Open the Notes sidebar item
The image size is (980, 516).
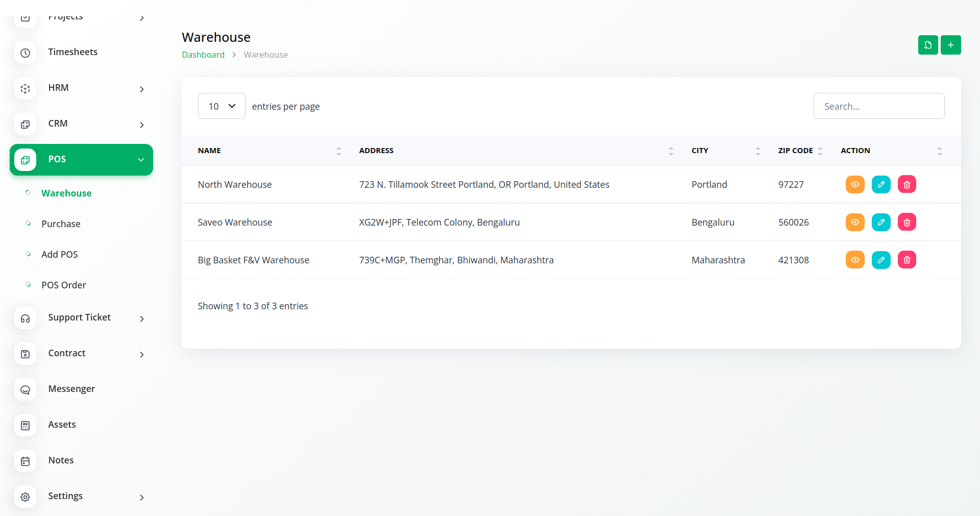(x=61, y=460)
